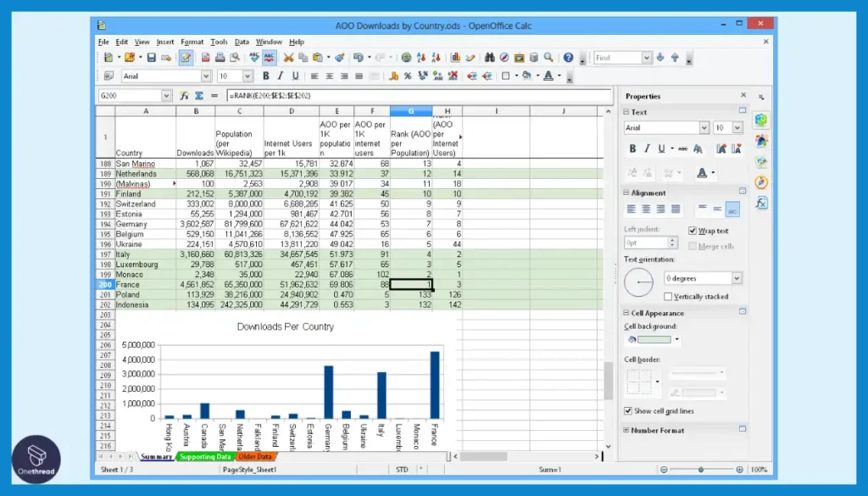Open the Font Name dropdown in toolbar
Viewport: 868px width, 496px height.
pyautogui.click(x=206, y=76)
